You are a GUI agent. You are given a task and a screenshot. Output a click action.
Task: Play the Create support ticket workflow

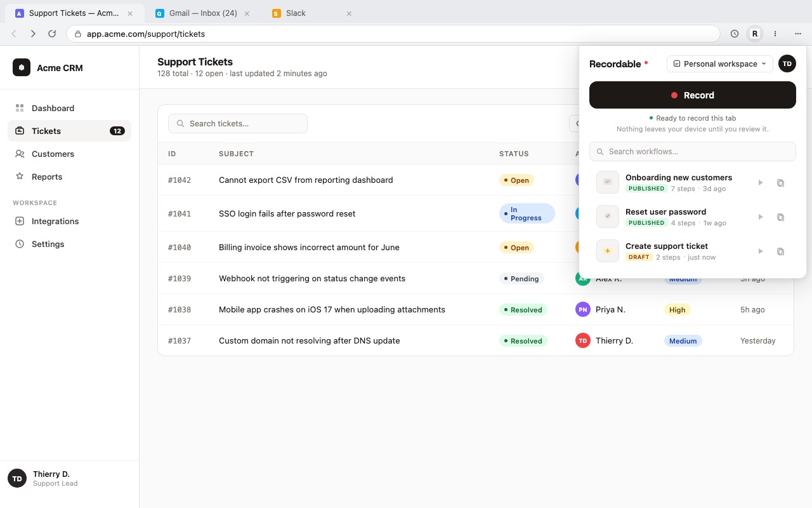click(x=761, y=251)
